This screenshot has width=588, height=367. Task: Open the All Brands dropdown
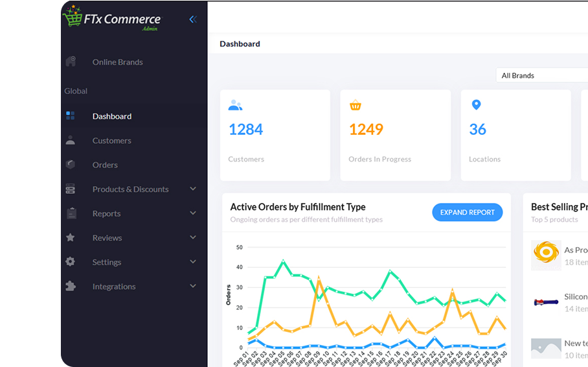click(x=541, y=75)
